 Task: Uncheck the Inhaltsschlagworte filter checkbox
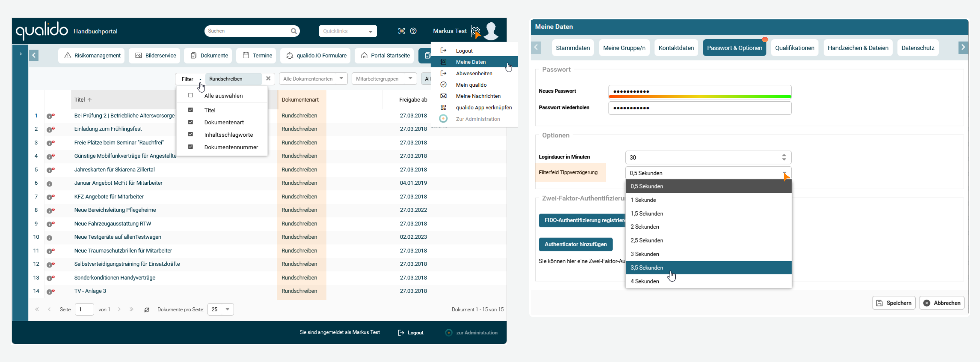pos(191,134)
